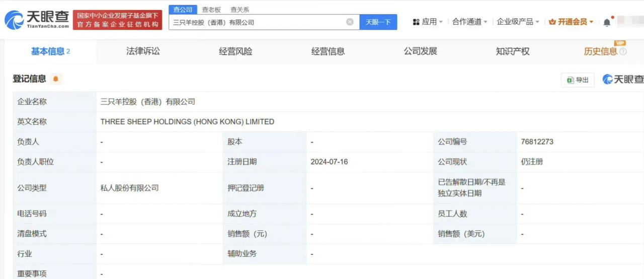Click the 重要事项 label cell
Viewport: 644px width, 279px height.
54,273
